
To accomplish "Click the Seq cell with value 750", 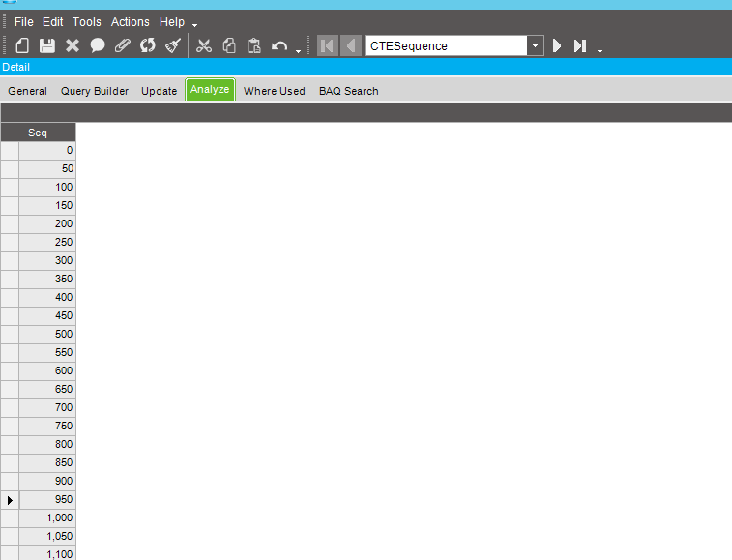I will [47, 426].
